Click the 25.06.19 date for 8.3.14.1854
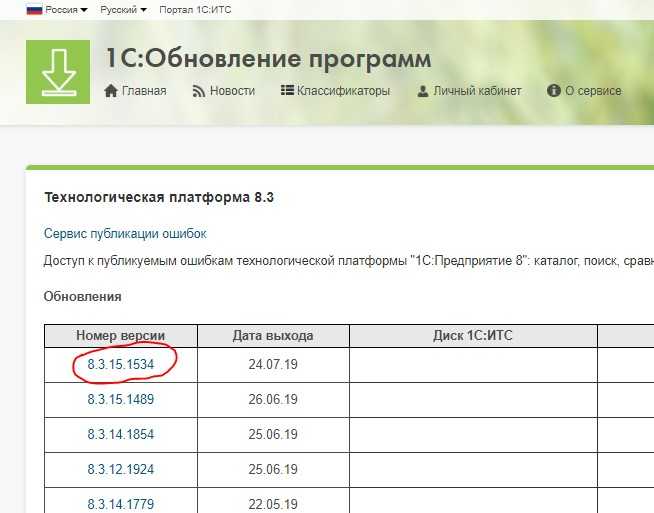This screenshot has height=513, width=654. click(x=273, y=434)
